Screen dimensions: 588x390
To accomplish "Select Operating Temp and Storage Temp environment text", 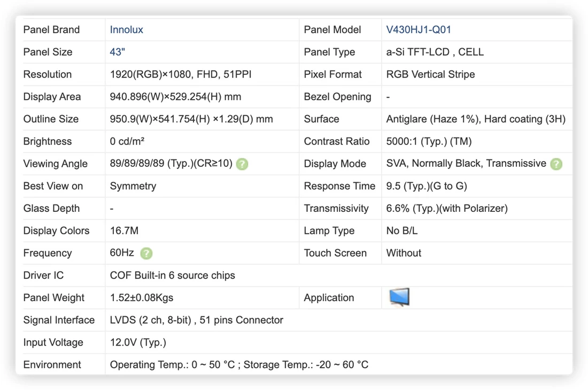I will 239,364.
